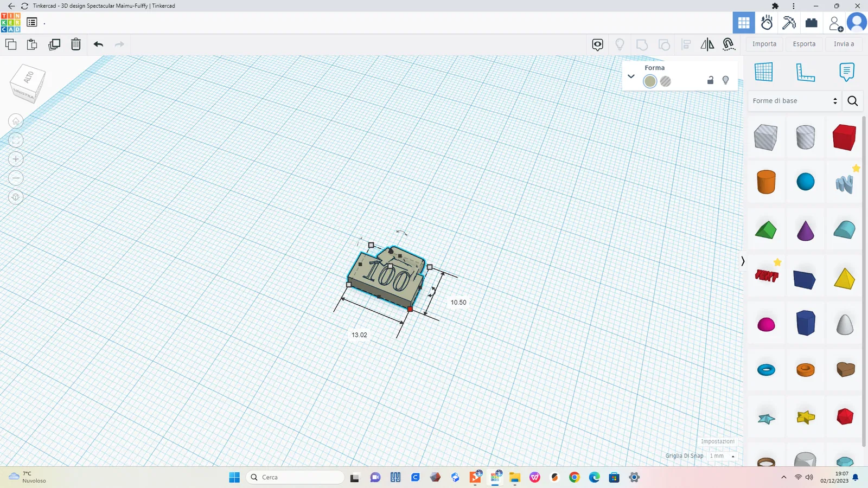Undo the last action

[x=98, y=44]
